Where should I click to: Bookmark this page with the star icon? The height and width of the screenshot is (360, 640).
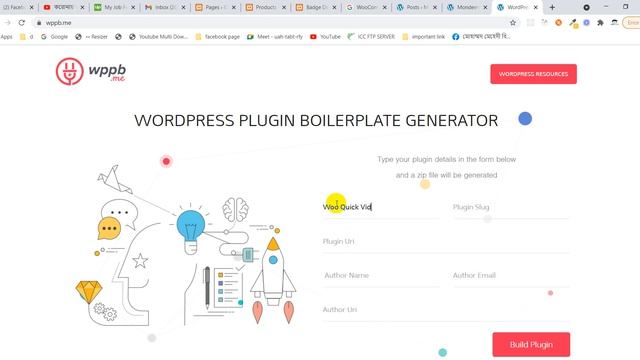click(513, 23)
